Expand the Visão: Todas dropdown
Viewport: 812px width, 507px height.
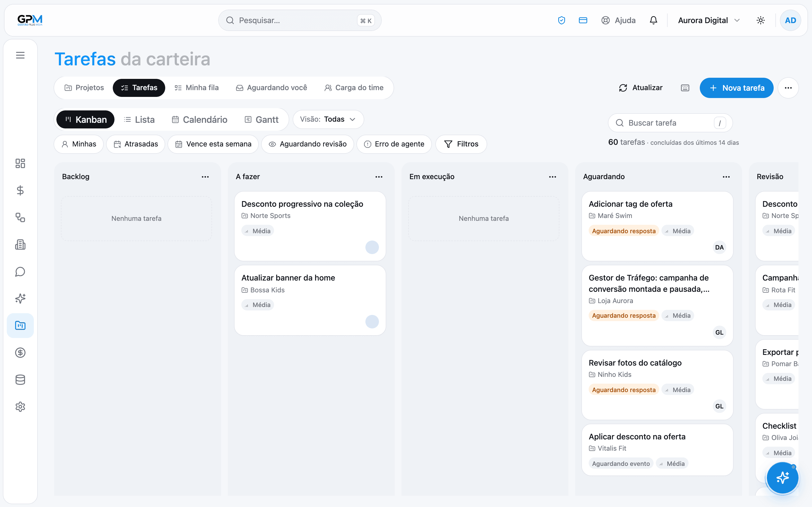[328, 119]
